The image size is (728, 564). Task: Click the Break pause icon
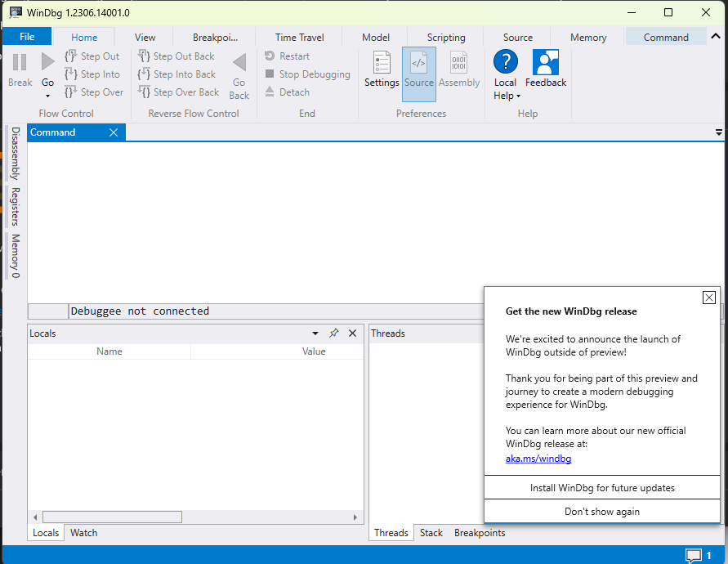(20, 62)
